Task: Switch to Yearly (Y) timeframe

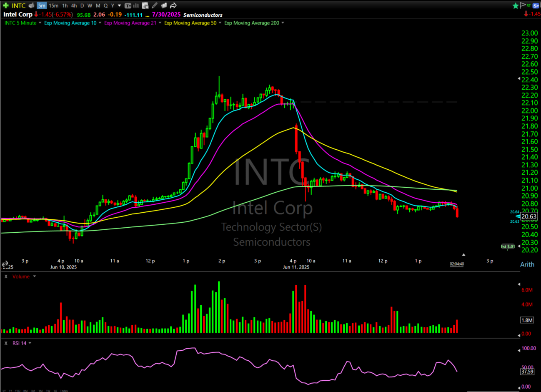Action: click(x=113, y=5)
